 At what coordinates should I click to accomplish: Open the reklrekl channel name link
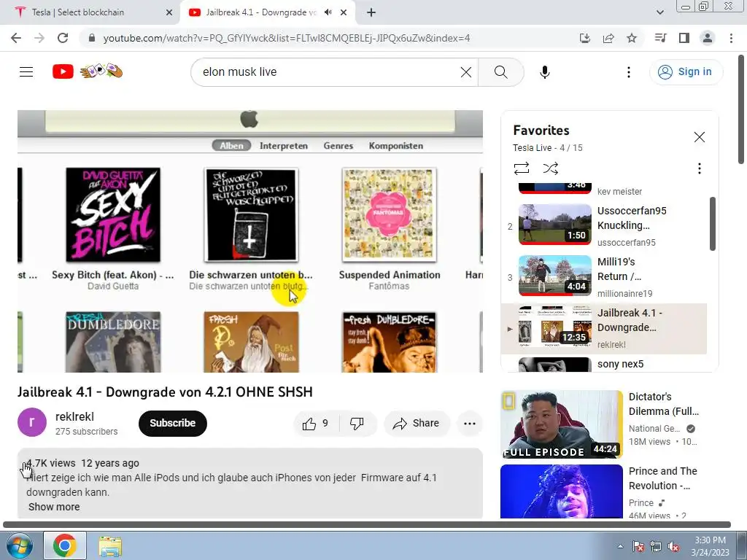tap(74, 416)
